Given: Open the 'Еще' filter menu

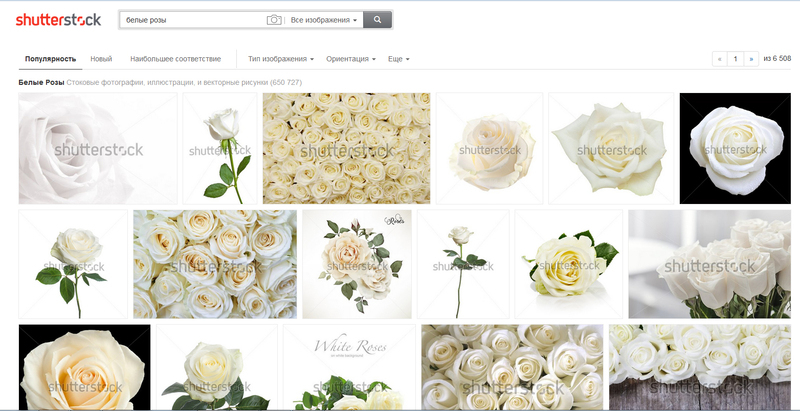Looking at the screenshot, I should [398, 59].
